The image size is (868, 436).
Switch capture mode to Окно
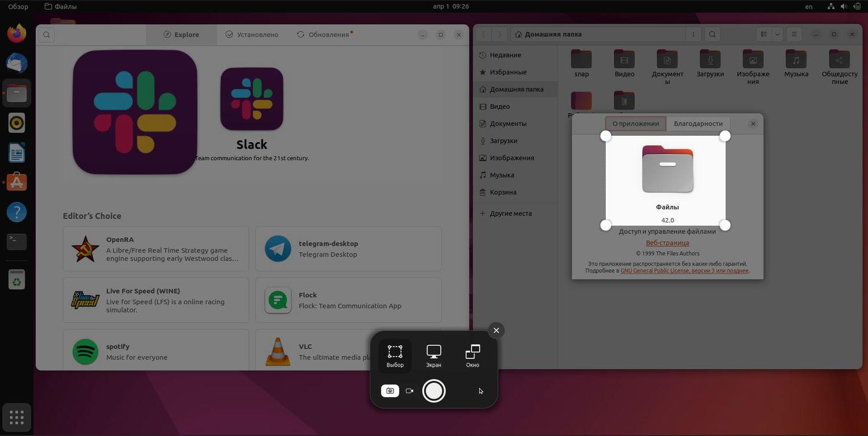[x=473, y=355]
